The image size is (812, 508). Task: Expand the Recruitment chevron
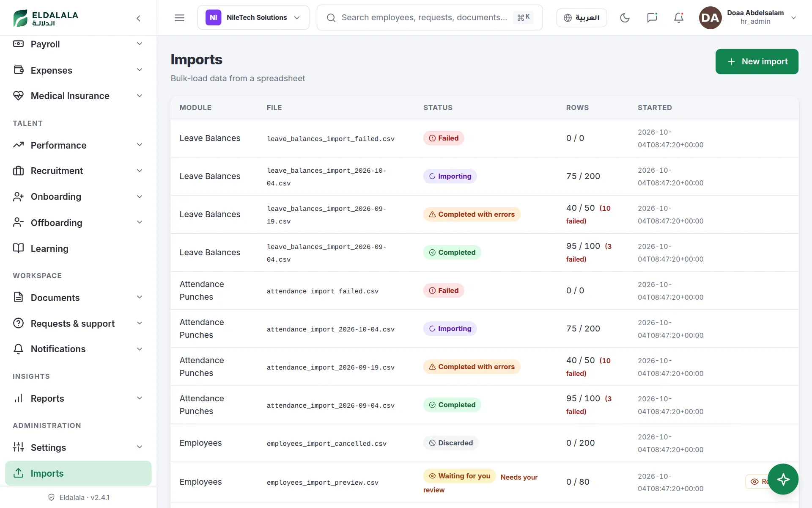click(140, 171)
